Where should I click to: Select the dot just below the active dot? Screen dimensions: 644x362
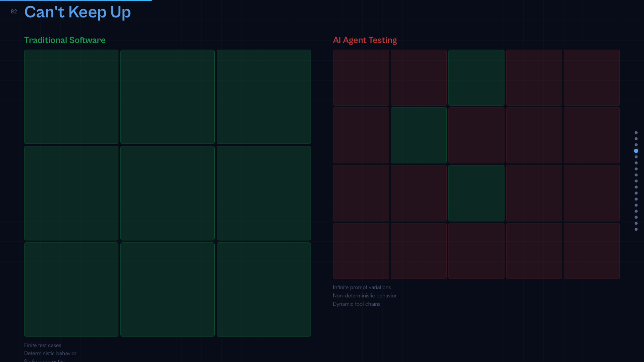[636, 157]
